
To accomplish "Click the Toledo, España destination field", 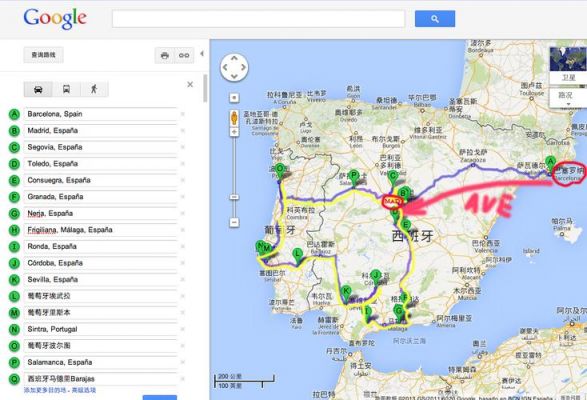I will click(100, 164).
